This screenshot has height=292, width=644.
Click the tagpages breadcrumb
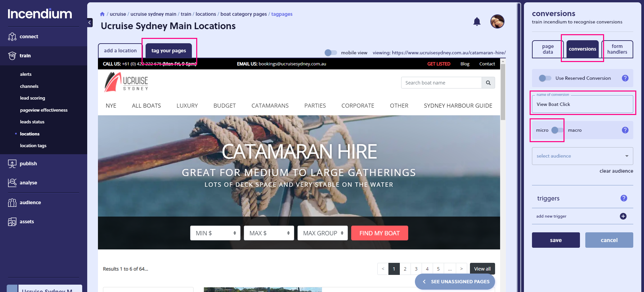(282, 14)
